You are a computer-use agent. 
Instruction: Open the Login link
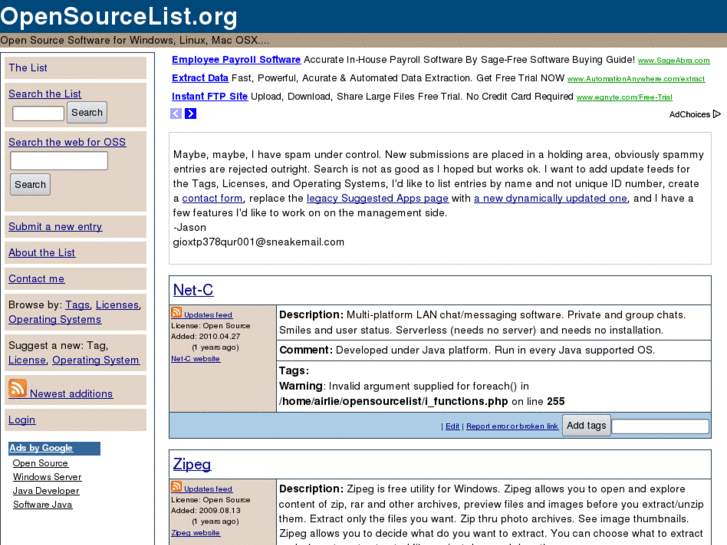pos(22,420)
